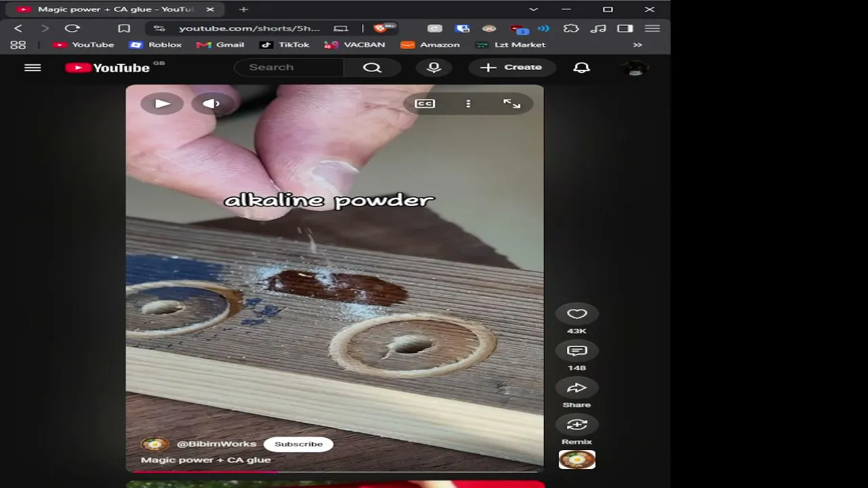Go forward in browser history

pyautogui.click(x=45, y=28)
